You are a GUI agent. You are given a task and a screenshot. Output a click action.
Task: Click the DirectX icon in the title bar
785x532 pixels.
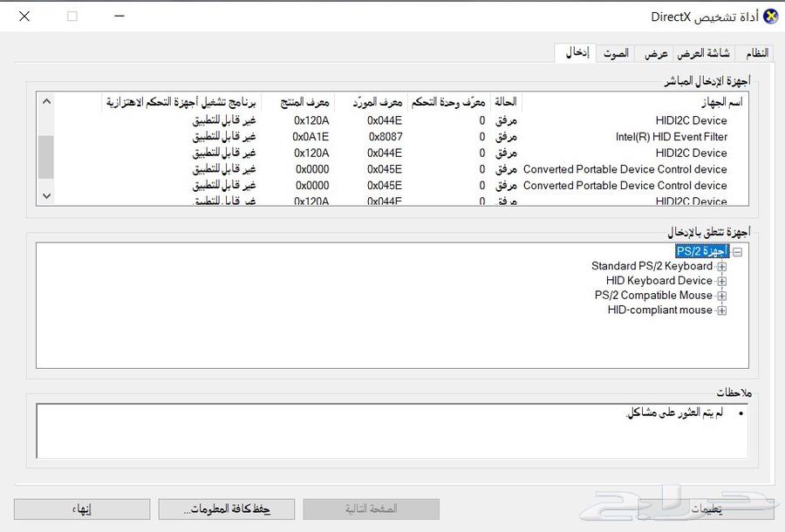pyautogui.click(x=771, y=15)
